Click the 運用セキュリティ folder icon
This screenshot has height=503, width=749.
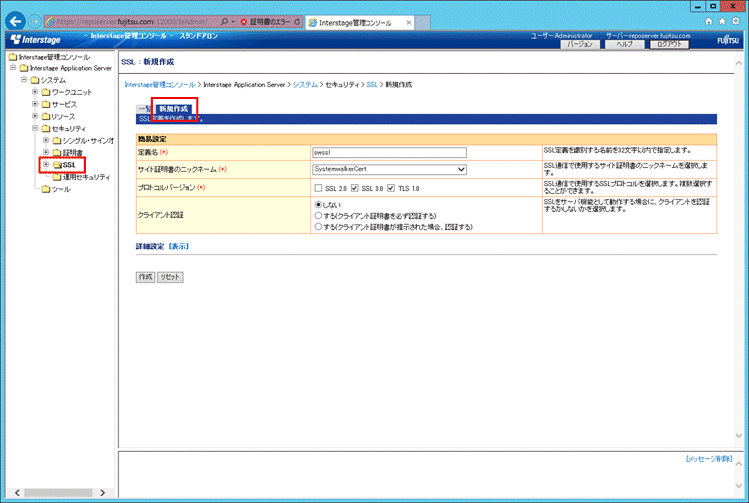pos(57,177)
